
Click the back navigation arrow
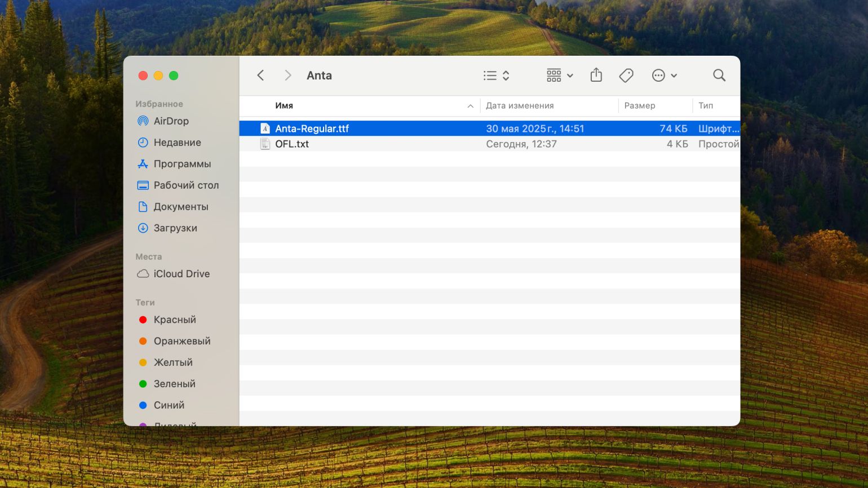pos(260,76)
